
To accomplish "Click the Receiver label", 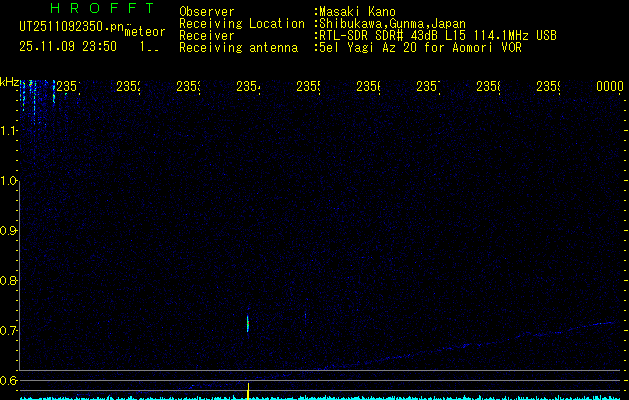I will coord(207,36).
